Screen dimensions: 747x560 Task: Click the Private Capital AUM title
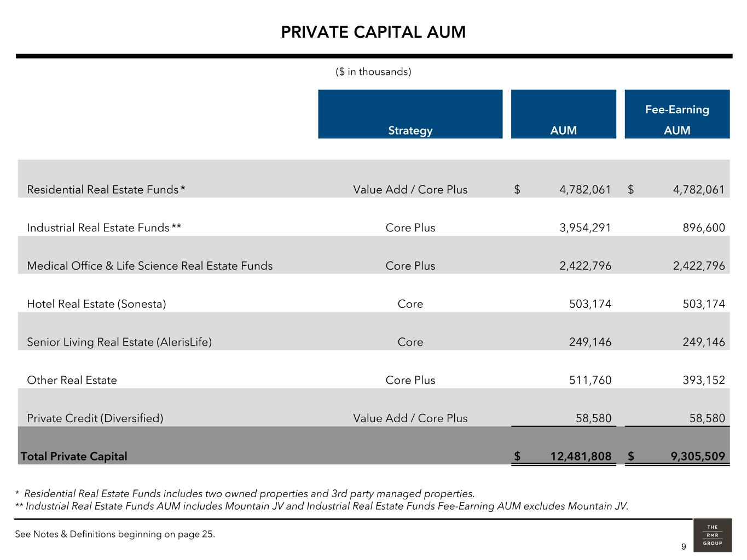[373, 32]
